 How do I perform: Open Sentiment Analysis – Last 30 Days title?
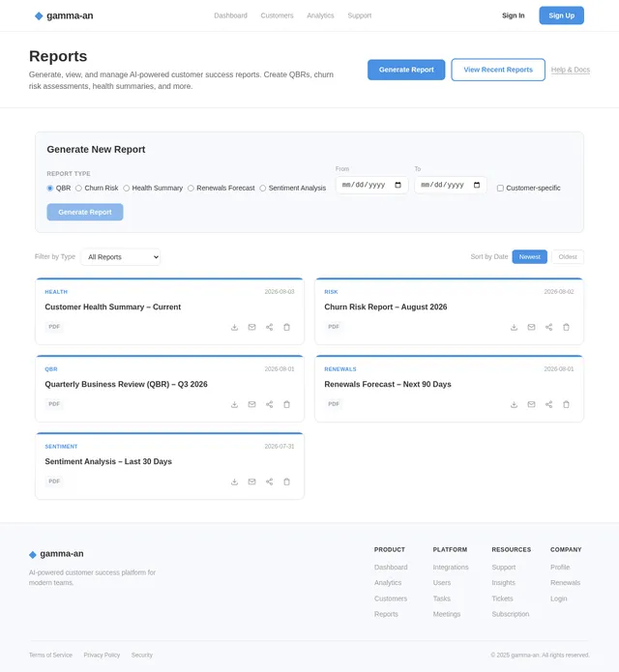108,461
